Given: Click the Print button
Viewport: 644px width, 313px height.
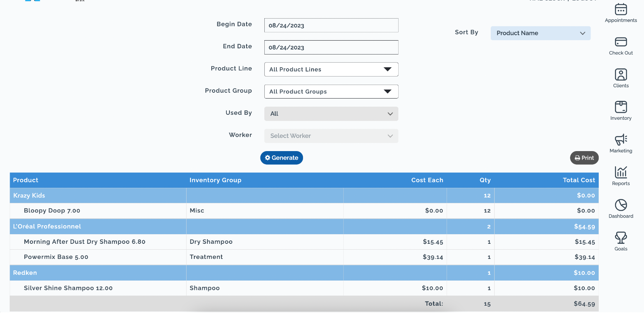Looking at the screenshot, I should (584, 158).
